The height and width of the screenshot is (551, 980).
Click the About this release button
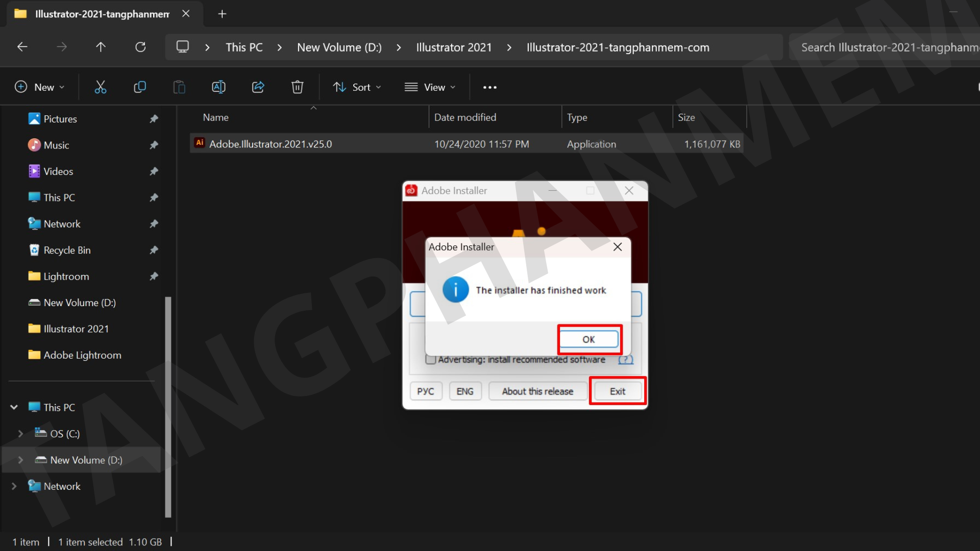[x=537, y=391]
